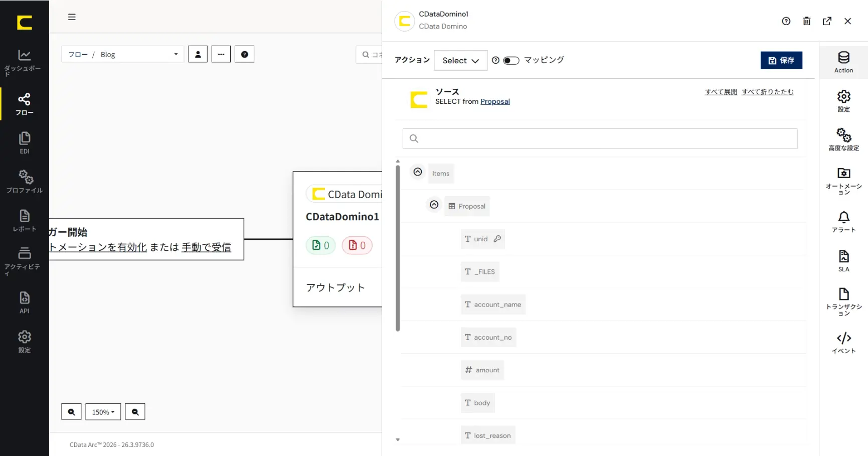Delete the CDataDomino1 connector
Image resolution: width=868 pixels, height=456 pixels.
coord(806,21)
